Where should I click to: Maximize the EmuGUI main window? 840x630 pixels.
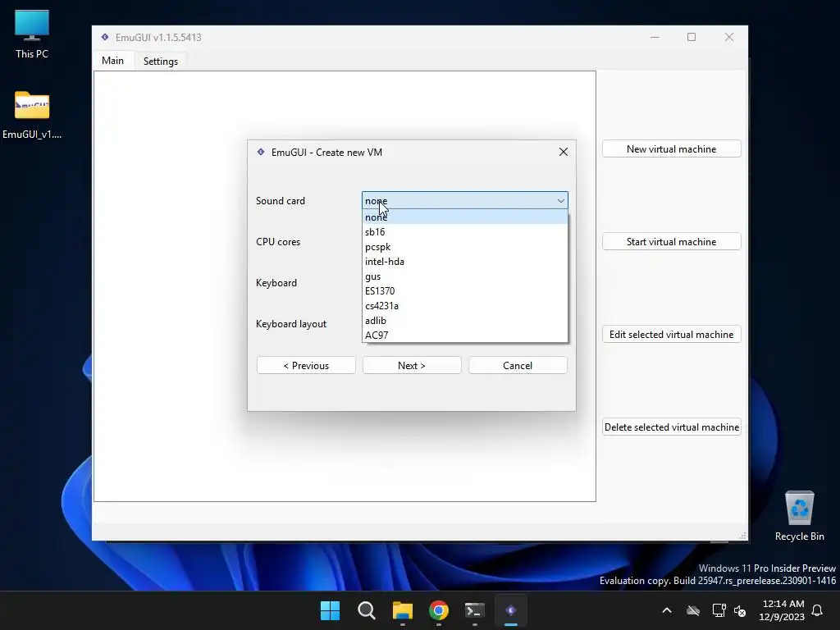[692, 38]
